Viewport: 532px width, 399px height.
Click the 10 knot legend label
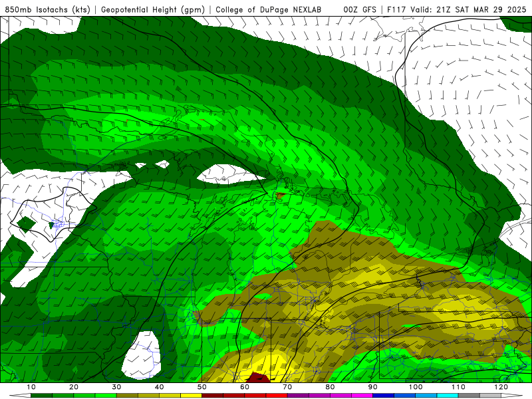point(31,387)
